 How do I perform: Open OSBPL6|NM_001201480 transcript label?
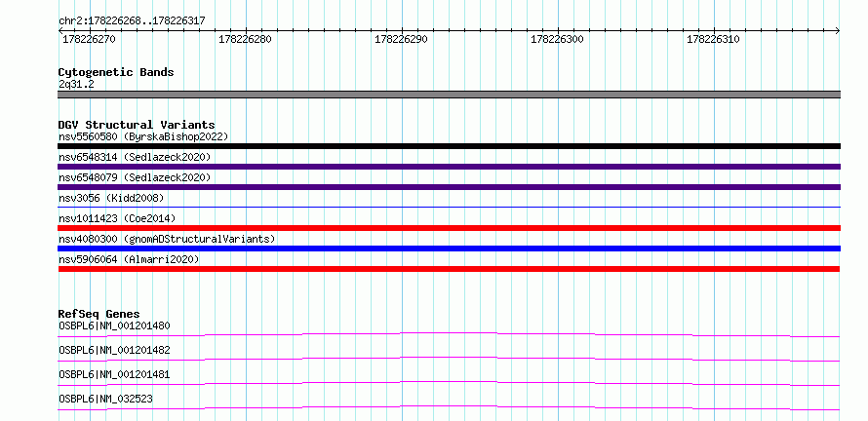click(x=114, y=325)
